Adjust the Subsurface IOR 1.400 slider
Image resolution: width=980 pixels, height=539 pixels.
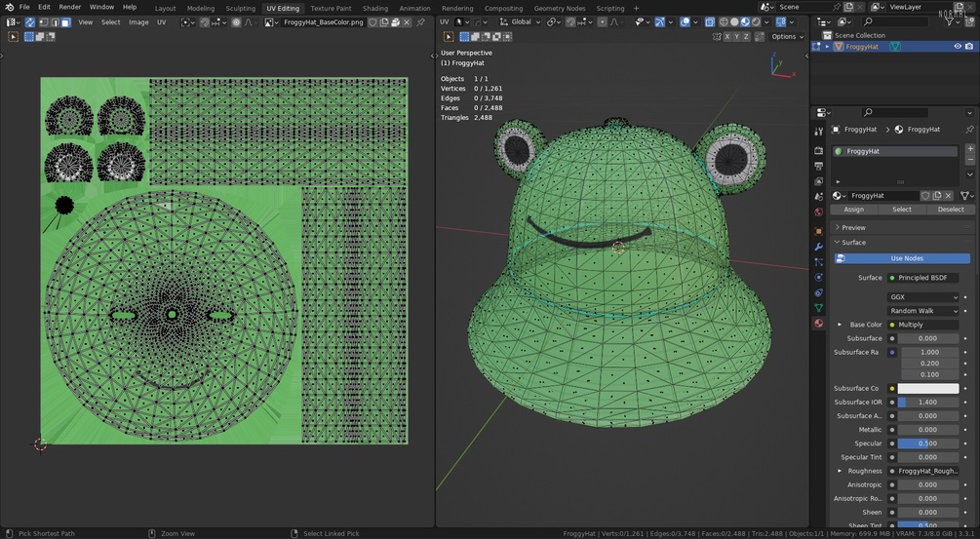928,403
